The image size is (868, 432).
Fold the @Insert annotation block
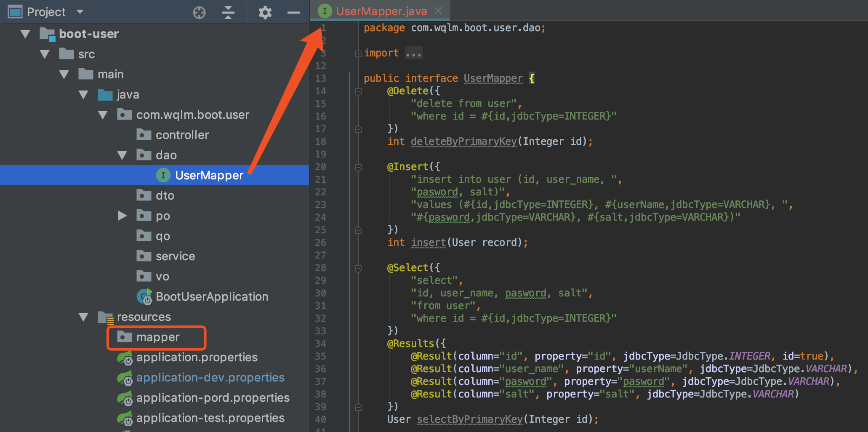coord(358,167)
